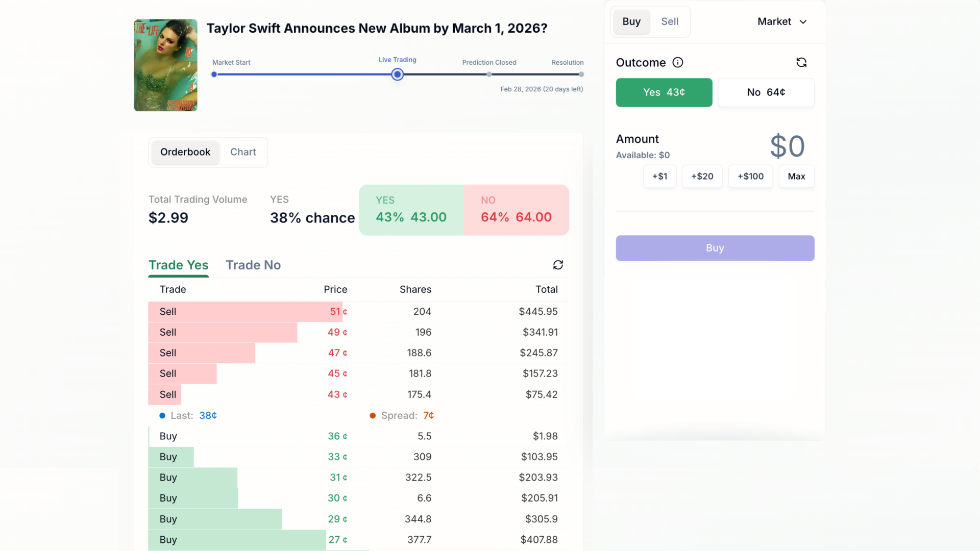Select the Buy mode toggle

pos(631,21)
